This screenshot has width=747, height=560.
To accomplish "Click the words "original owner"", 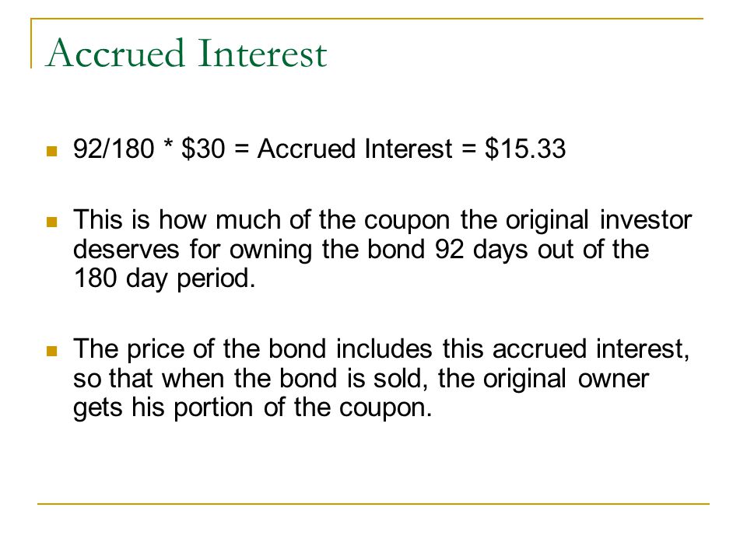I will click(x=566, y=379).
